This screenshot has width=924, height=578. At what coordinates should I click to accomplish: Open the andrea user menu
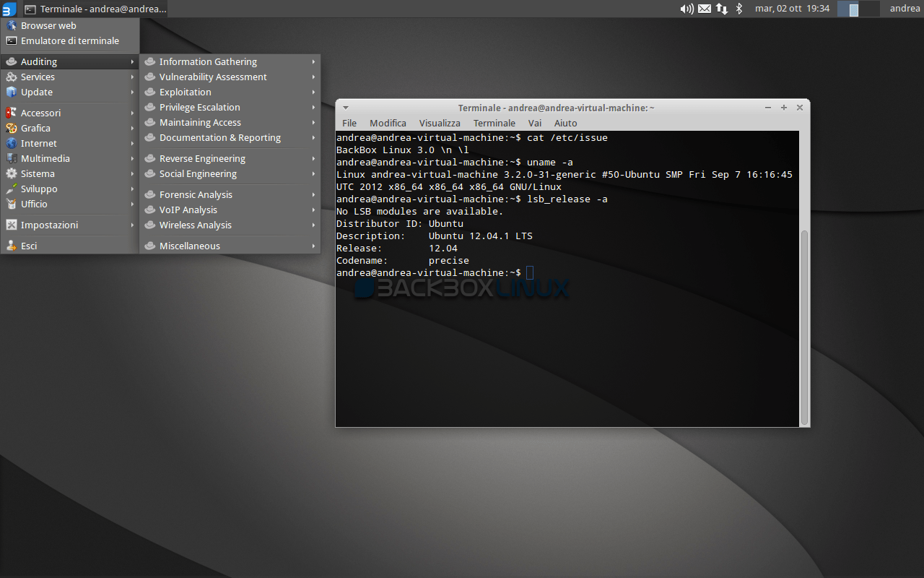[x=905, y=9]
